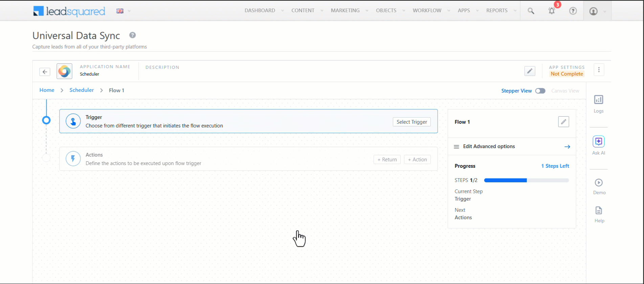The width and height of the screenshot is (644, 284).
Task: Click the Scheduler application name text
Action: 89,74
